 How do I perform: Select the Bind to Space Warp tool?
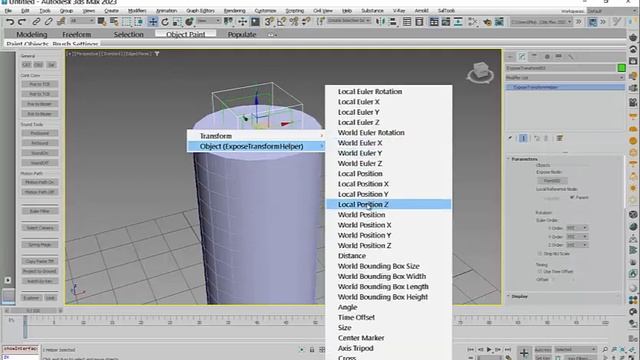[61, 22]
